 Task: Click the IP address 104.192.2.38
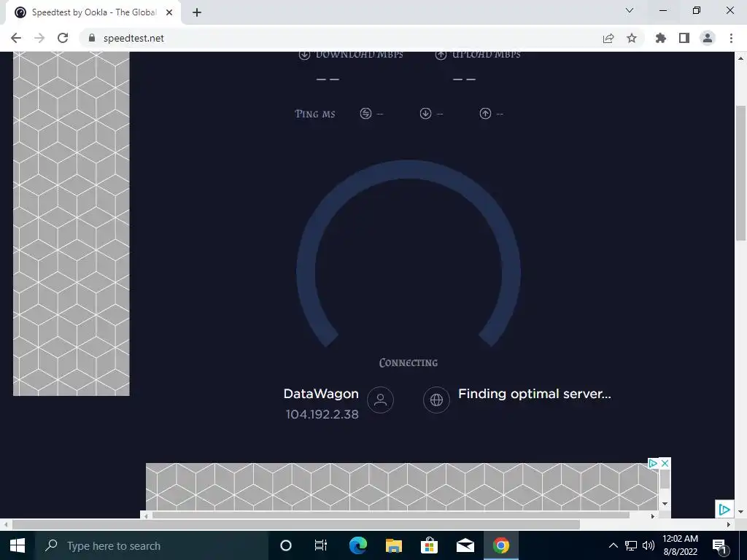pos(322,414)
